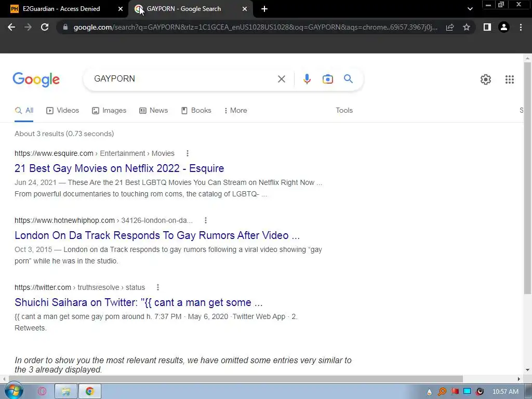Open a new tab
The height and width of the screenshot is (399, 532).
[264, 9]
